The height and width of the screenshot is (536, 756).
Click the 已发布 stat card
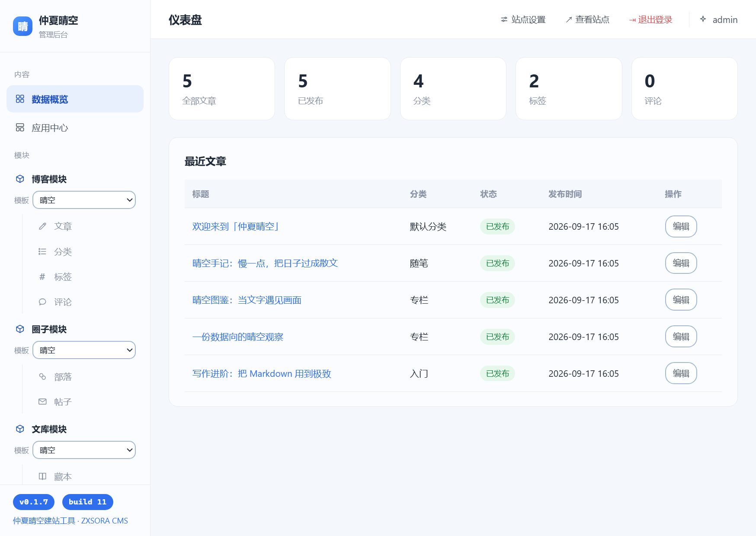click(337, 89)
